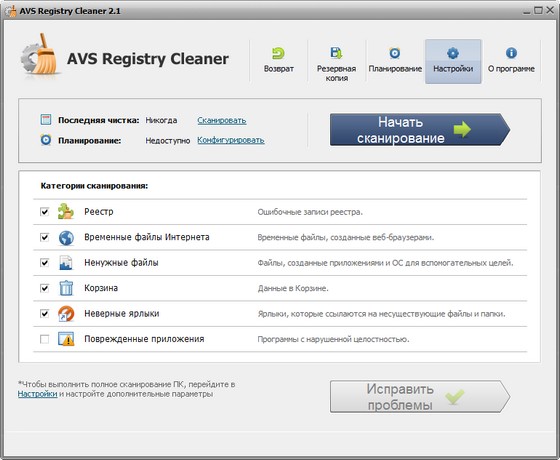
Task: Click the clock icon beside Планирование label
Action: [x=46, y=140]
